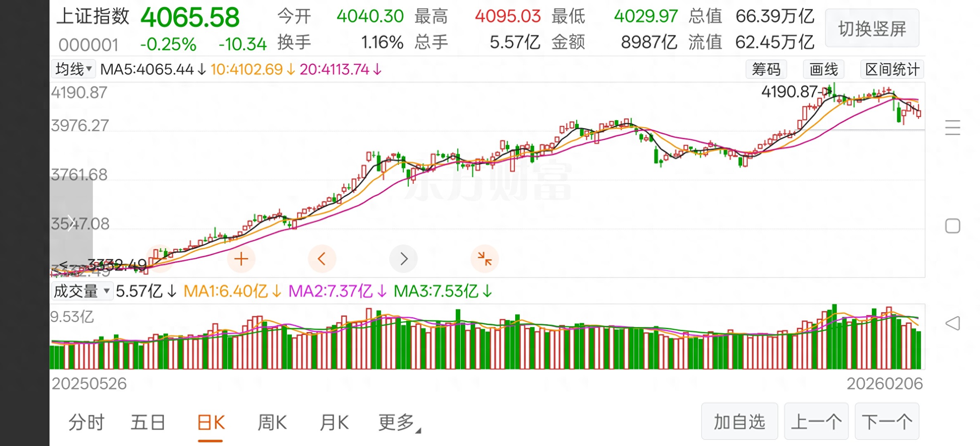Switch to the 分时 intraday tab
This screenshot has width=980, height=446.
(86, 422)
